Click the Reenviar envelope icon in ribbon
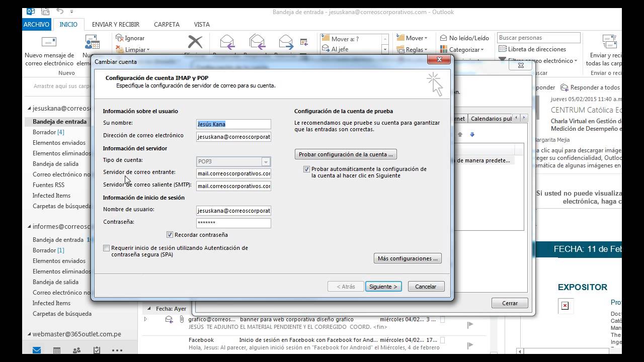 click(x=286, y=42)
